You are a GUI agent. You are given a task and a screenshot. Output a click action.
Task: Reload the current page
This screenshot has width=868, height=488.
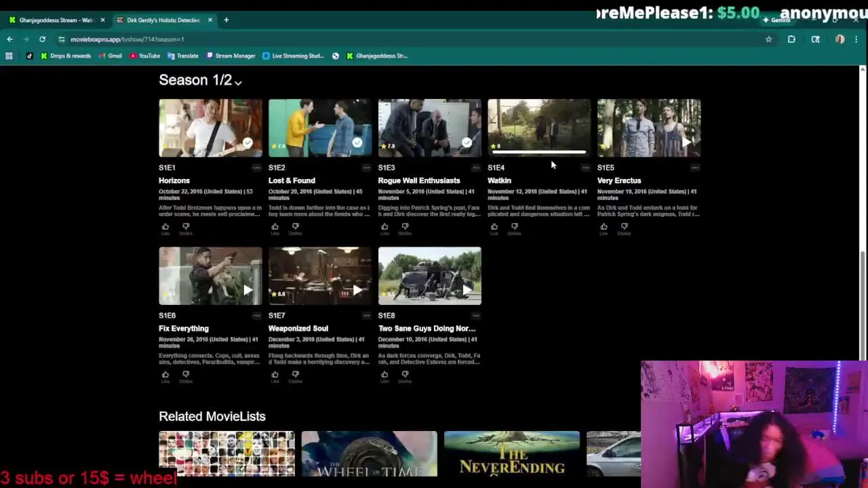tap(42, 39)
